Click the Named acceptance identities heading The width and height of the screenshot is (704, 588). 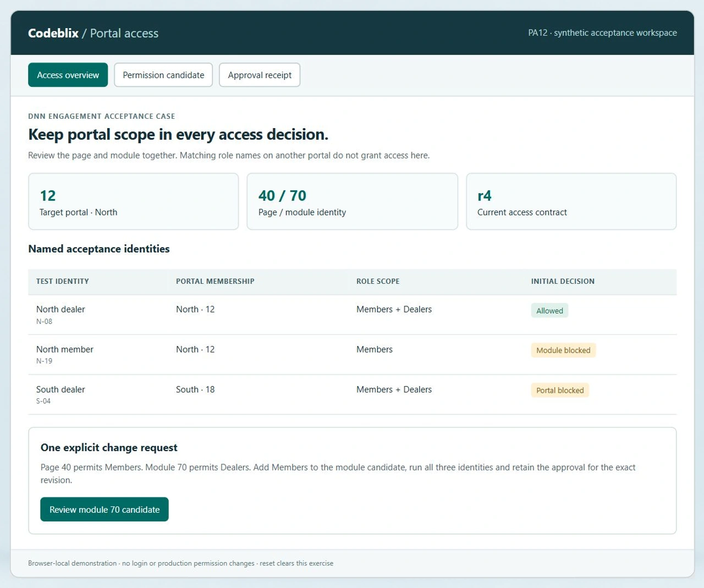[x=99, y=249]
